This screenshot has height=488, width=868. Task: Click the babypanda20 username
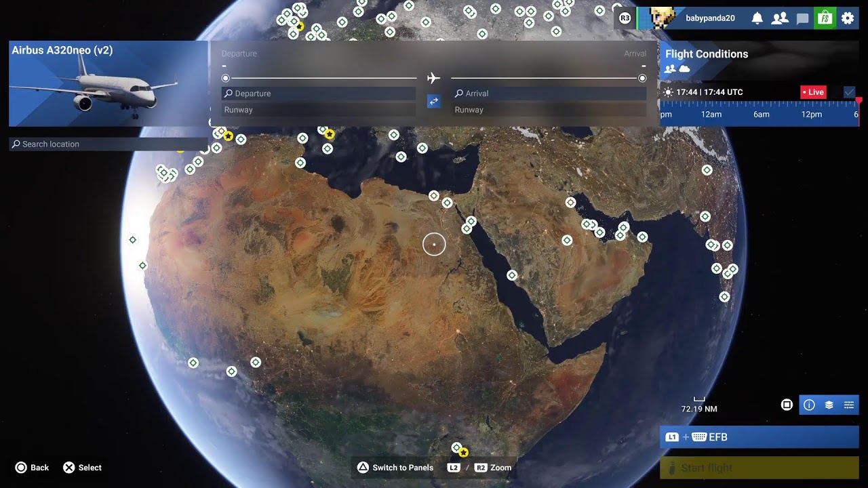[x=710, y=18]
